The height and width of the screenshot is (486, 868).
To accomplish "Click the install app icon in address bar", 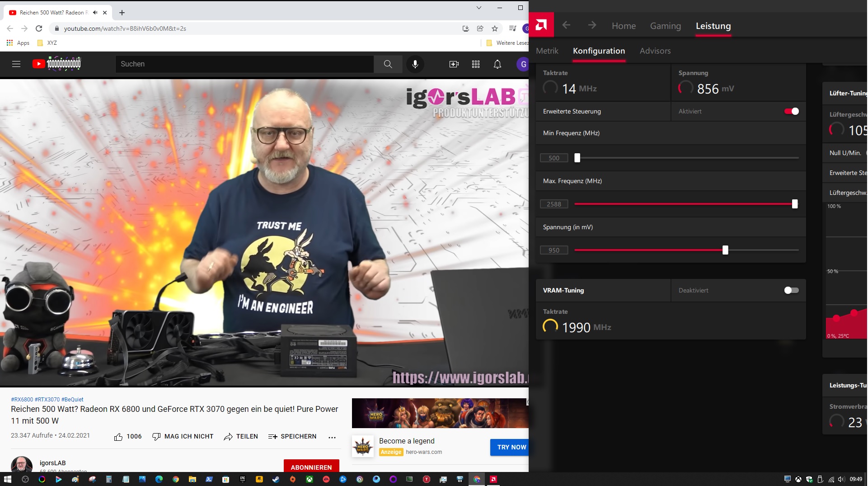I will click(x=465, y=28).
